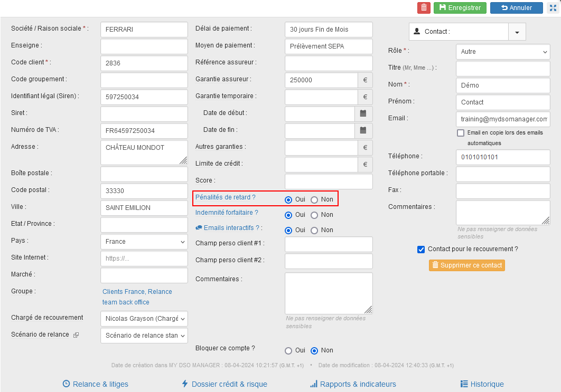The width and height of the screenshot is (561, 392).
Task: Expand the Contact selector dropdown arrow
Action: [517, 31]
